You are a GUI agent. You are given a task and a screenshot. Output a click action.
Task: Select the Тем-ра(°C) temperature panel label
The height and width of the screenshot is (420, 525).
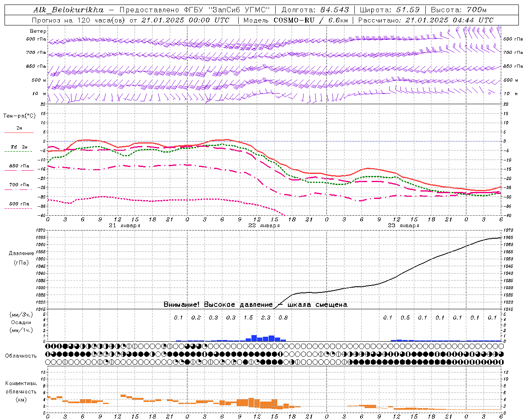[x=19, y=116]
